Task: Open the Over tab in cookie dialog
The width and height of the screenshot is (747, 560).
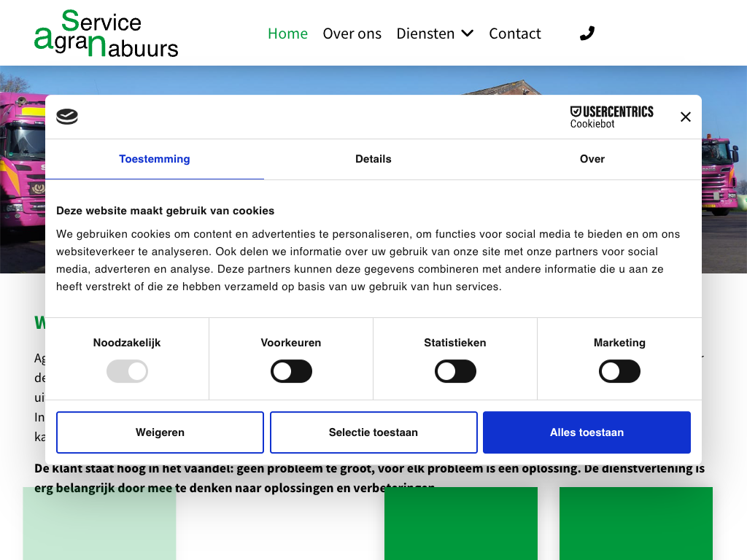Action: point(592,159)
